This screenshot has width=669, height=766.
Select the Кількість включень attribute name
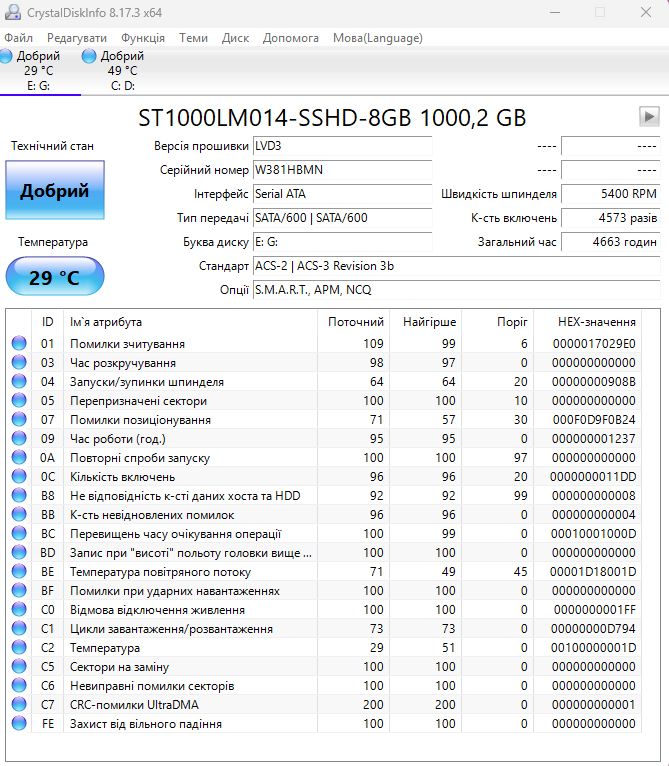[x=123, y=477]
